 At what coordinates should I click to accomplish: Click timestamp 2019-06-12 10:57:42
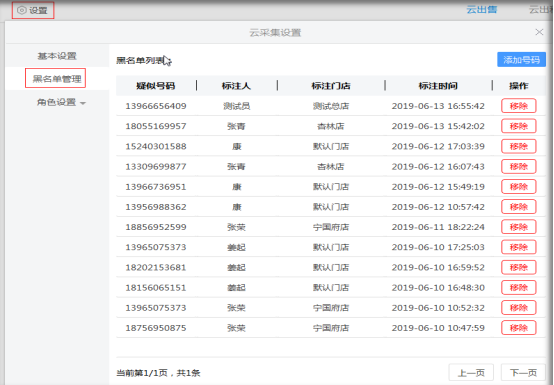pyautogui.click(x=438, y=207)
